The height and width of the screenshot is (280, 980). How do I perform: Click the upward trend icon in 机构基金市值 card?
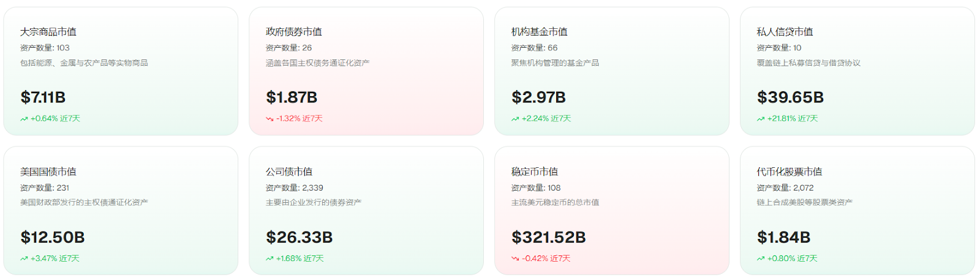[x=515, y=119]
